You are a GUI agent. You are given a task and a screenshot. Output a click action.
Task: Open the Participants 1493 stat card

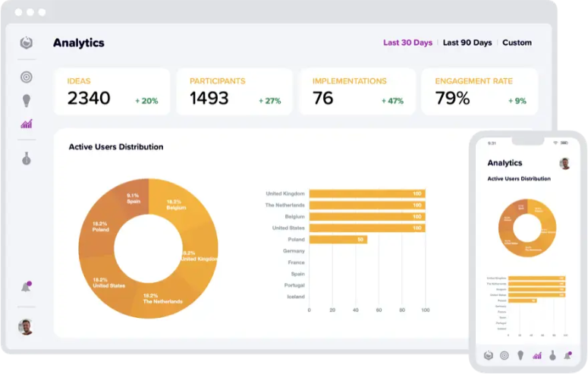point(234,92)
